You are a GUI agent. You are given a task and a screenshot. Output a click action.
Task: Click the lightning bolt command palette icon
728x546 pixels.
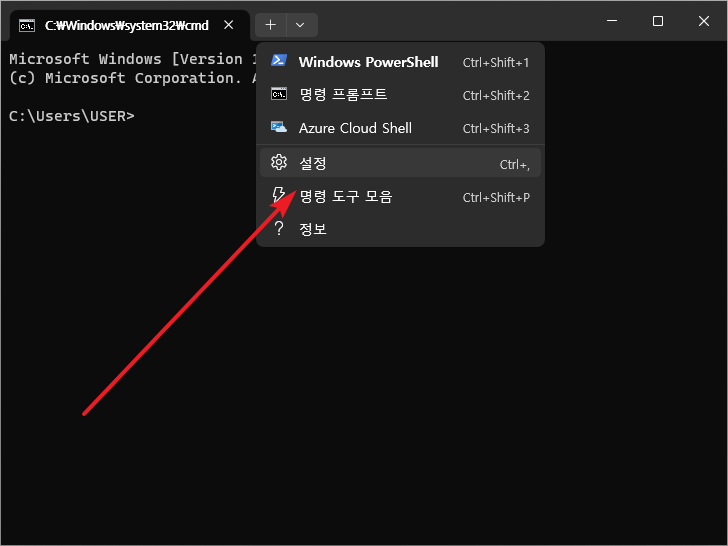279,196
